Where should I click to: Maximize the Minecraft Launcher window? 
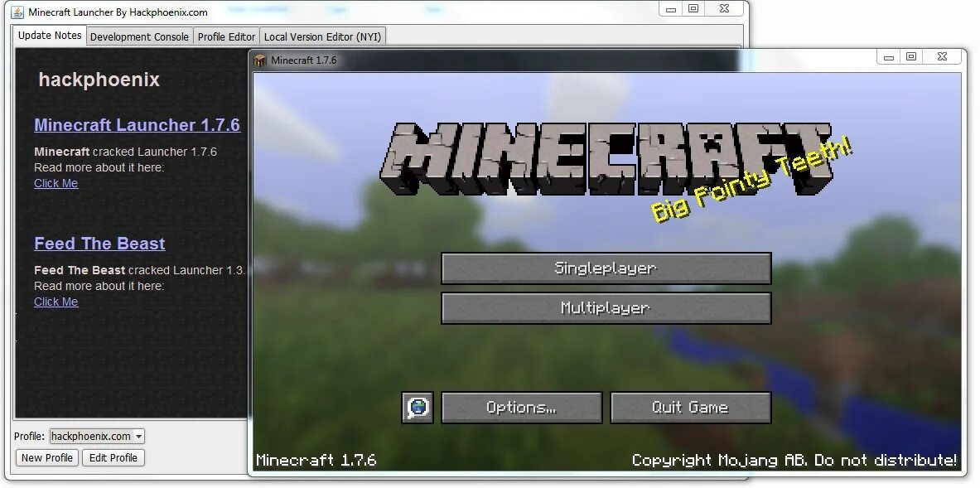point(693,9)
